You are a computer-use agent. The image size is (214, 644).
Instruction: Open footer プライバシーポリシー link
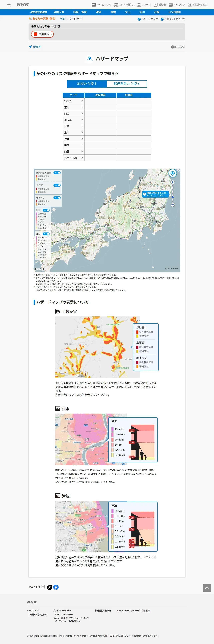tap(63, 615)
